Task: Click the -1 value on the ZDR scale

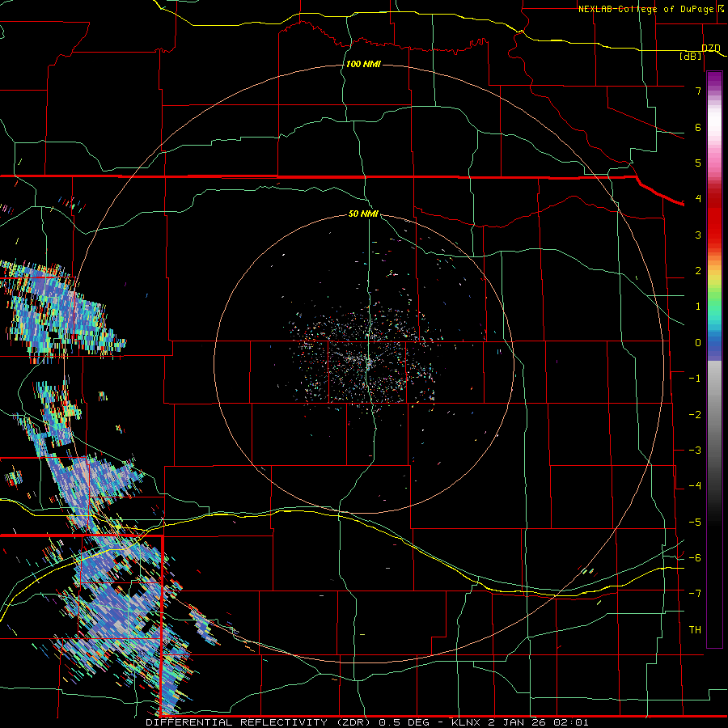Action: click(x=695, y=379)
